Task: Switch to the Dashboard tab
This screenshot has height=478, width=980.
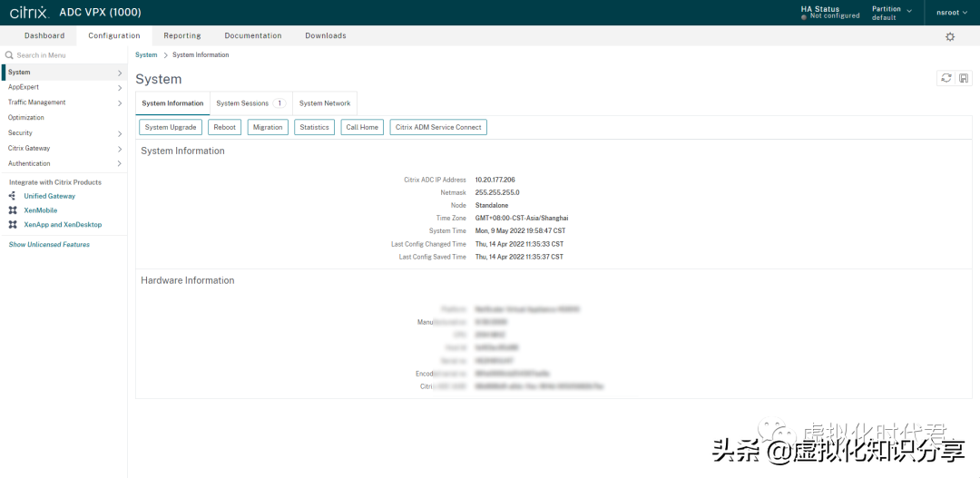Action: (44, 35)
